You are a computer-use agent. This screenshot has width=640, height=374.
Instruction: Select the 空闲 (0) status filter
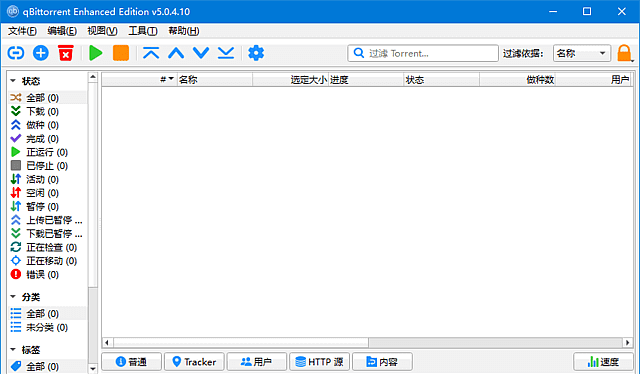point(47,193)
